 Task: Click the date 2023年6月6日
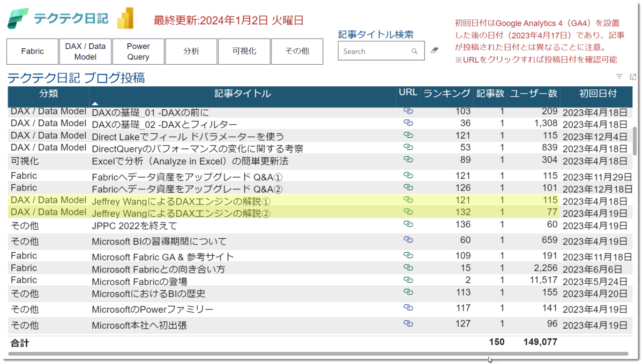click(592, 269)
